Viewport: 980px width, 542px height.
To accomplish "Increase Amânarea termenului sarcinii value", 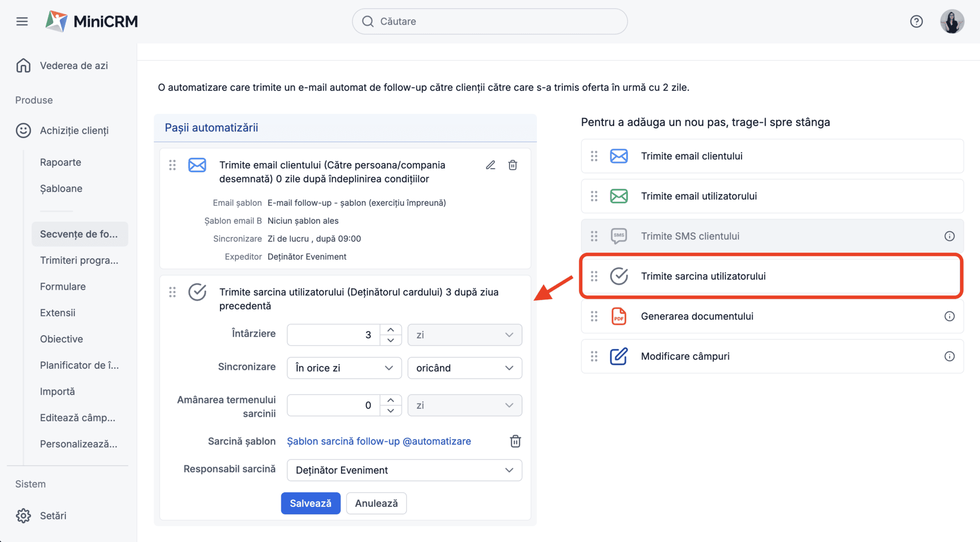I will click(x=390, y=400).
